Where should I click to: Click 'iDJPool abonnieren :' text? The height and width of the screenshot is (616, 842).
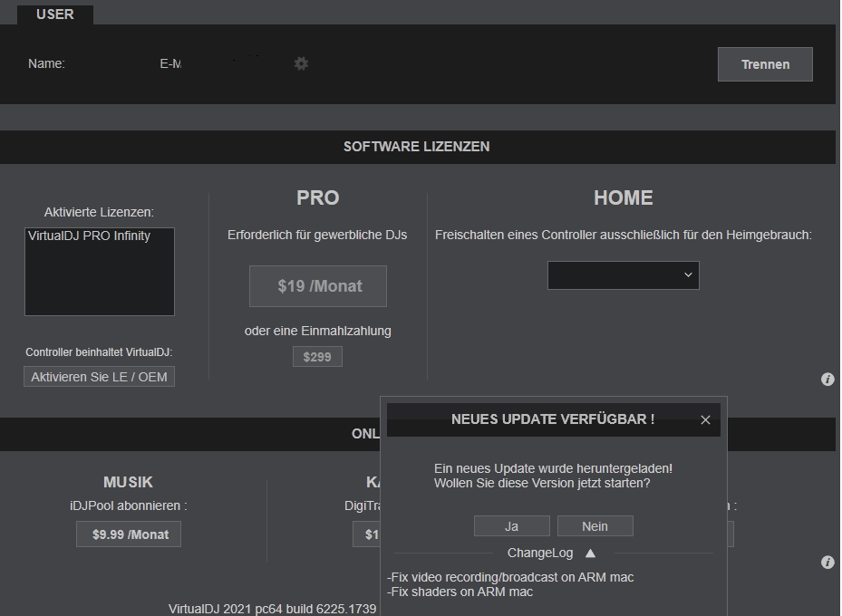point(129,505)
